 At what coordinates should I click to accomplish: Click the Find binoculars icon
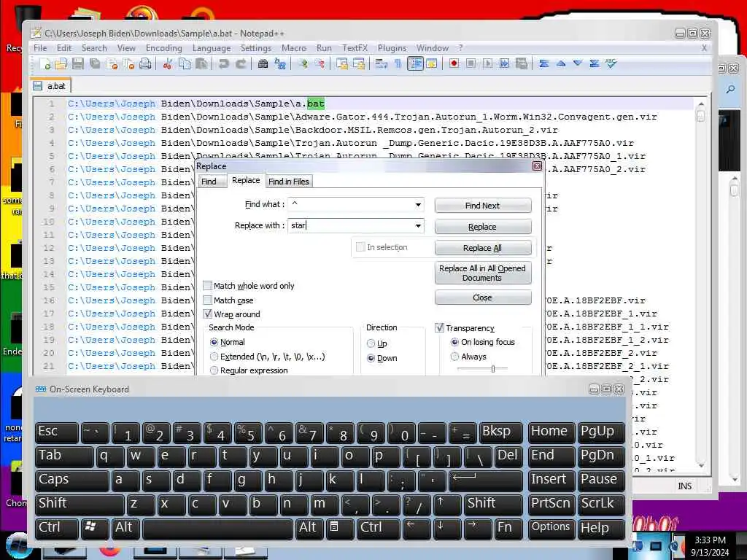pyautogui.click(x=263, y=64)
